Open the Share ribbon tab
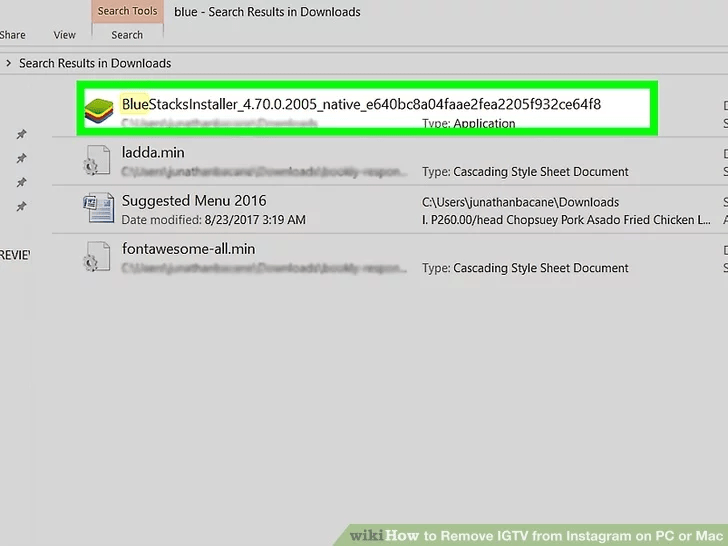 point(13,35)
